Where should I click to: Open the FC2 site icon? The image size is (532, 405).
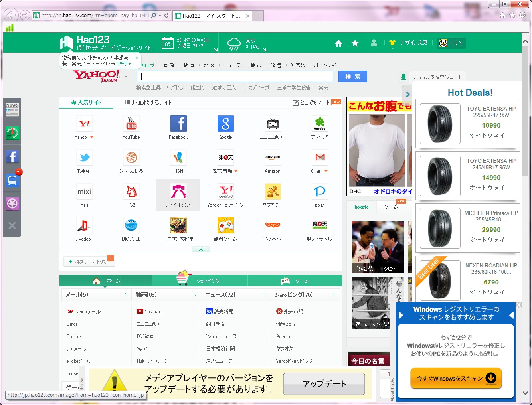[131, 192]
